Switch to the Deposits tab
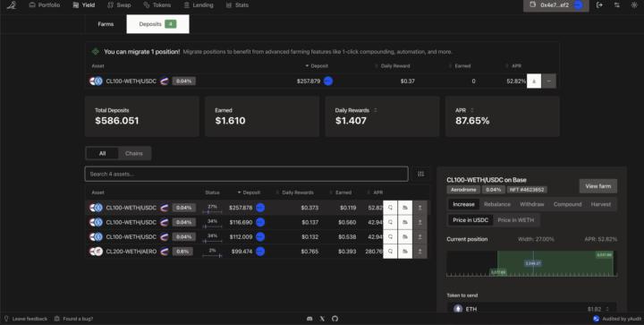The image size is (644, 325). [157, 24]
